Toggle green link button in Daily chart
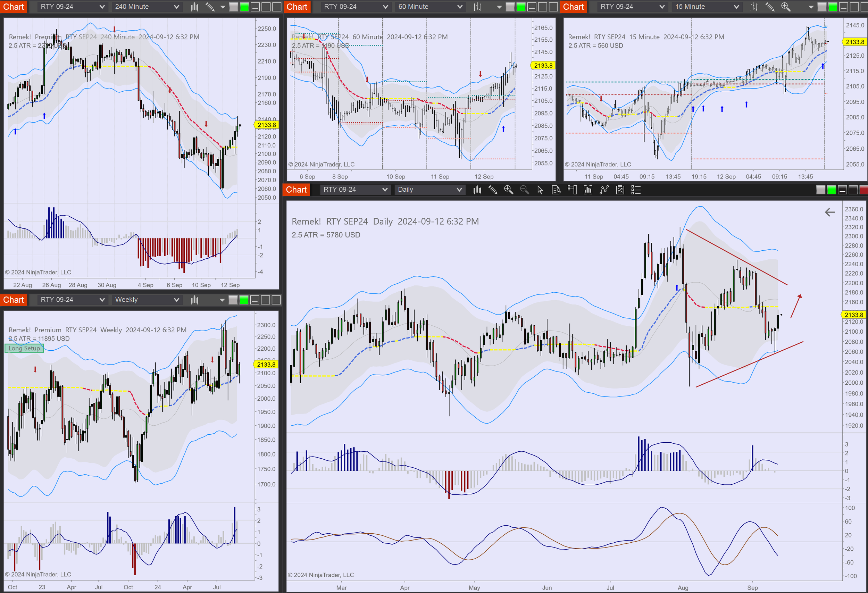The image size is (868, 593). coord(832,190)
